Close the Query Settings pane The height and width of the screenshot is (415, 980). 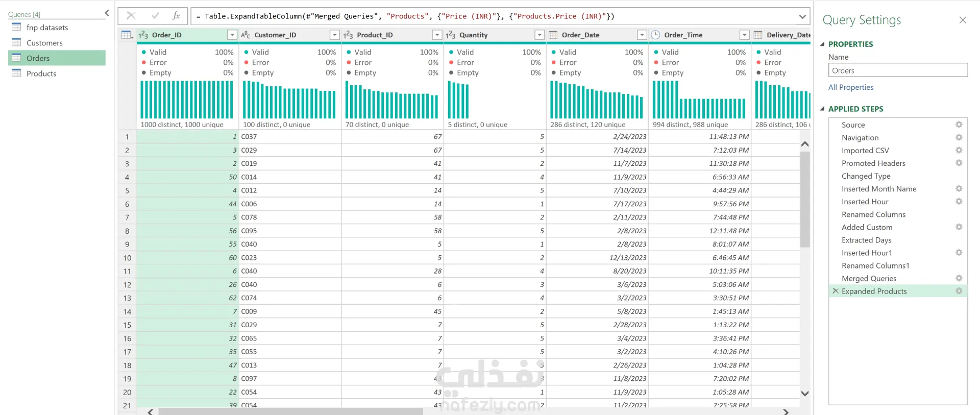click(963, 20)
